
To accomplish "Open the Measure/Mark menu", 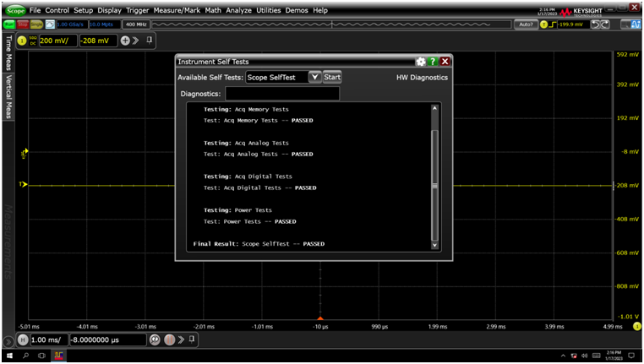I will coord(177,10).
